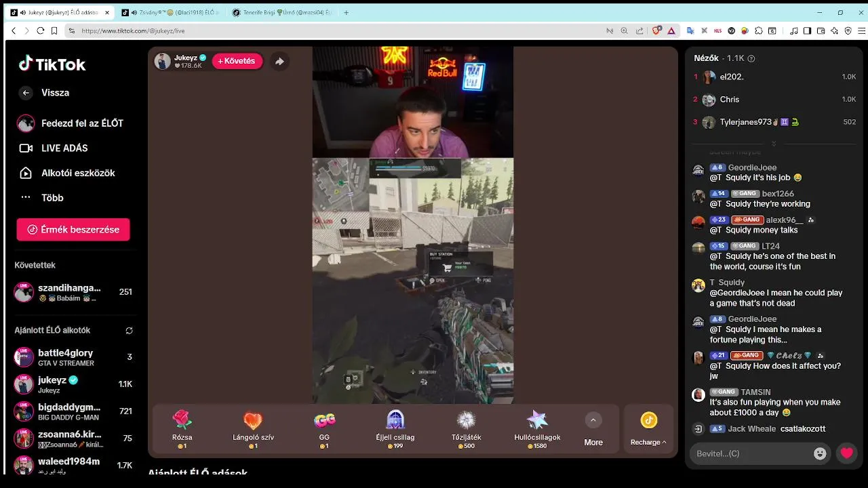Open the browser hamburger menu
Viewport: 868px width, 488px height.
point(862,30)
